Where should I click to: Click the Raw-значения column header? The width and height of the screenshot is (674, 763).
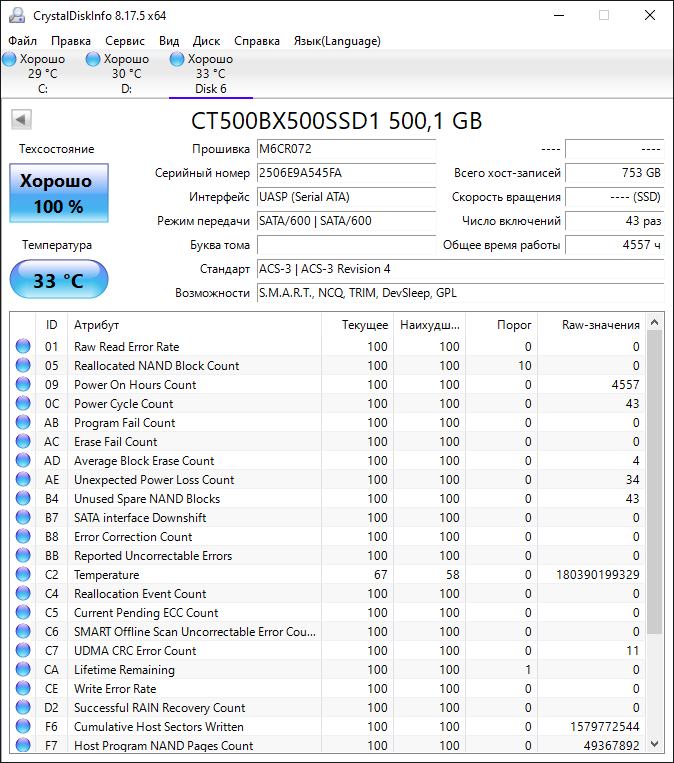coord(591,325)
